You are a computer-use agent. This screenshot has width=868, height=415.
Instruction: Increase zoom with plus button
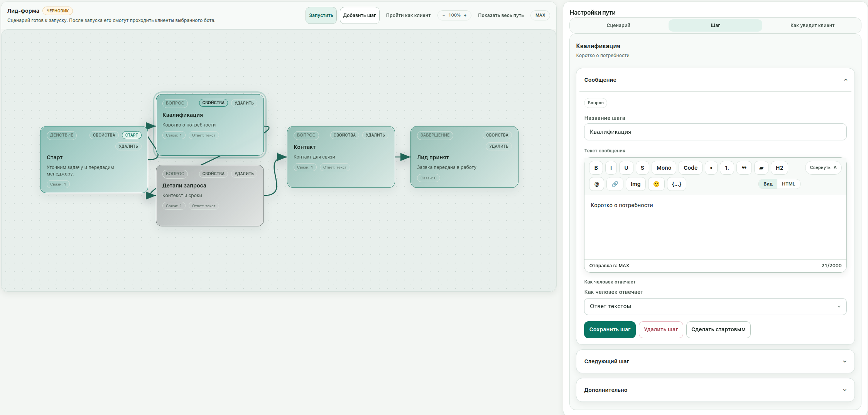click(465, 15)
